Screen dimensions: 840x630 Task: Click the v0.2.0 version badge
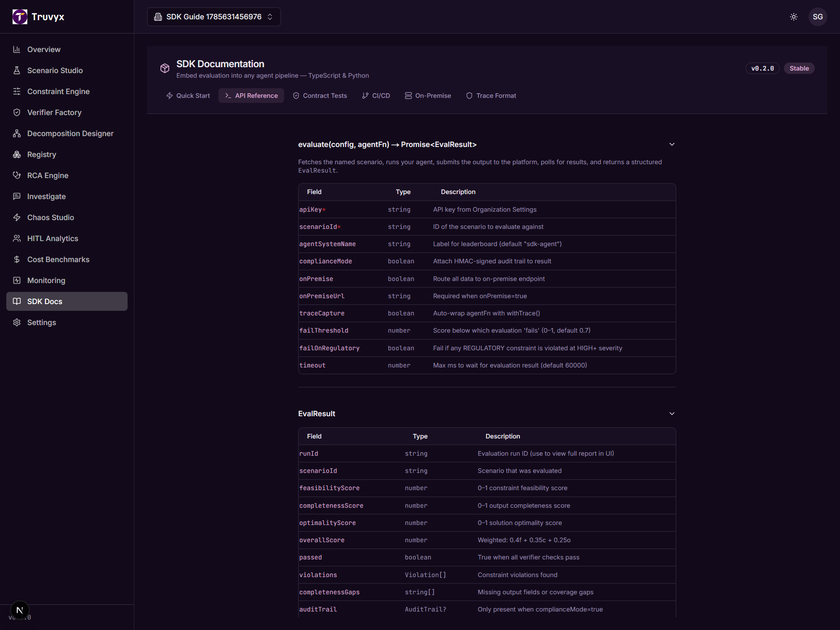coord(762,68)
